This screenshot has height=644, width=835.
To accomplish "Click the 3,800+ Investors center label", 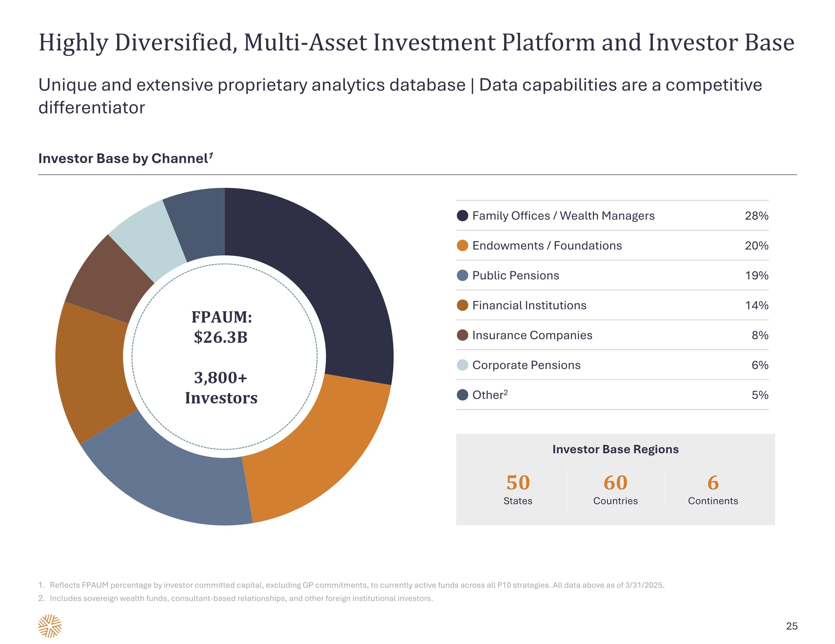I will (x=221, y=388).
